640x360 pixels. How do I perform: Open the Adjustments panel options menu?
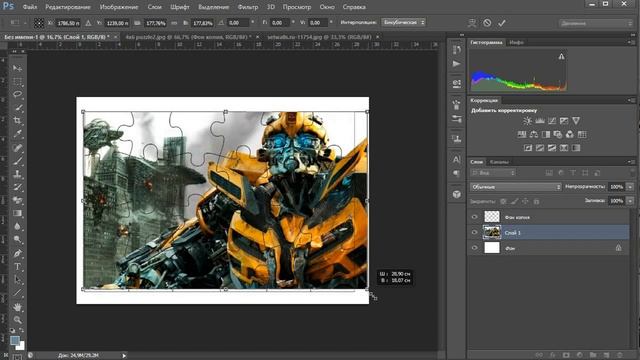pyautogui.click(x=631, y=100)
